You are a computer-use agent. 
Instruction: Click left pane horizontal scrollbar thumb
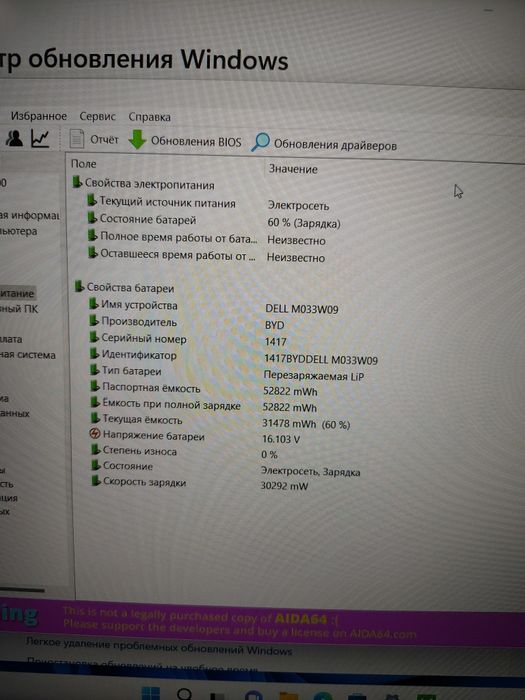[22, 590]
